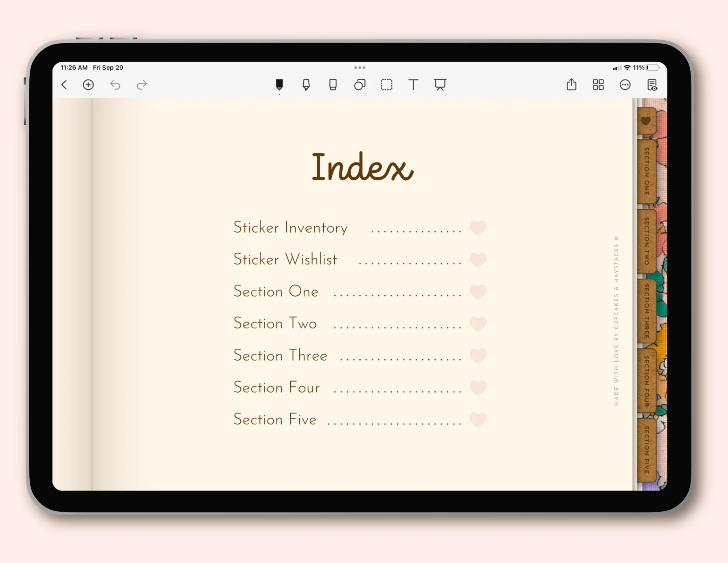
Task: Follow the Section Four index link
Action: click(x=276, y=387)
